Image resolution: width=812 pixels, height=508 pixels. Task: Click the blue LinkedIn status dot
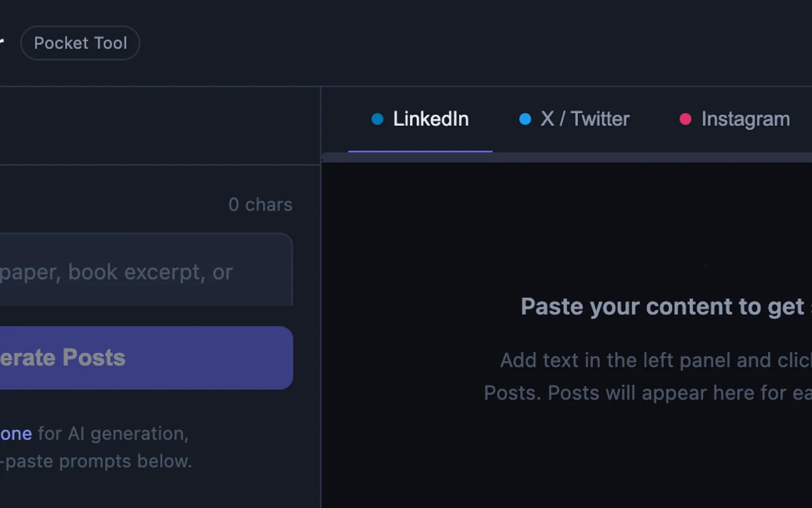tap(378, 119)
